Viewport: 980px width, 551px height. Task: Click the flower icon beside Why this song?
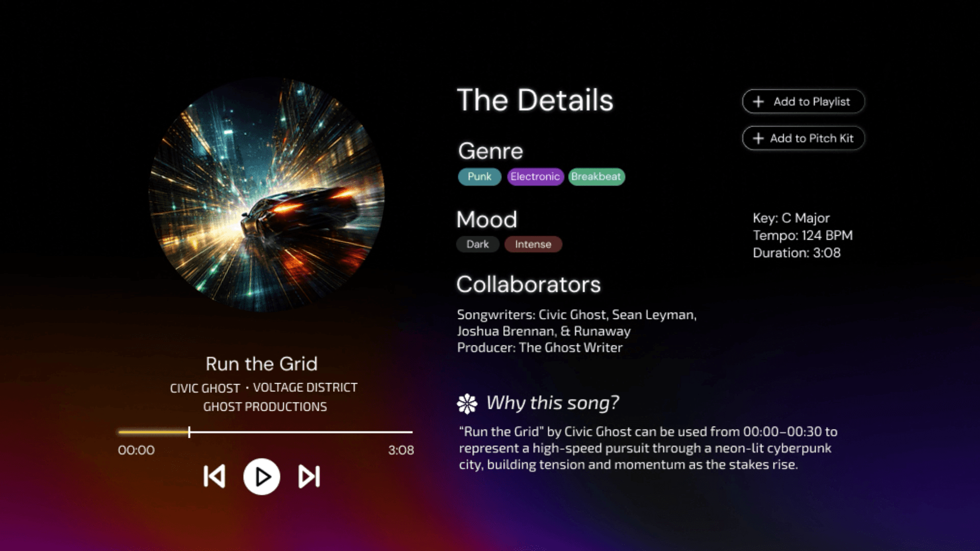point(467,404)
